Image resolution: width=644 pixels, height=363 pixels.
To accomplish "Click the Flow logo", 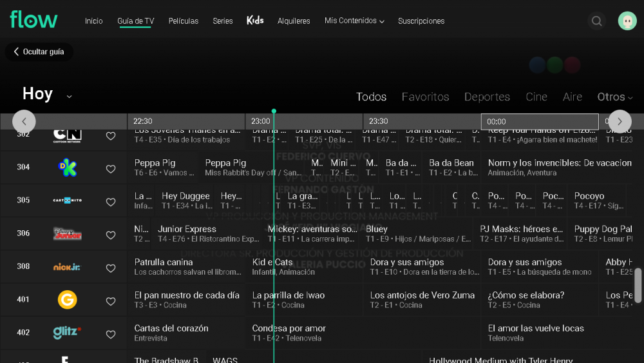I will 33,20.
